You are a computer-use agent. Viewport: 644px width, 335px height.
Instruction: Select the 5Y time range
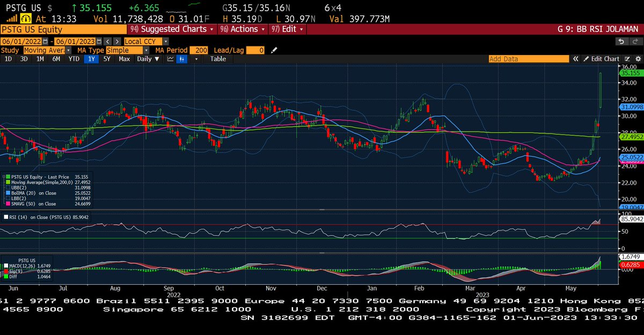pyautogui.click(x=107, y=59)
